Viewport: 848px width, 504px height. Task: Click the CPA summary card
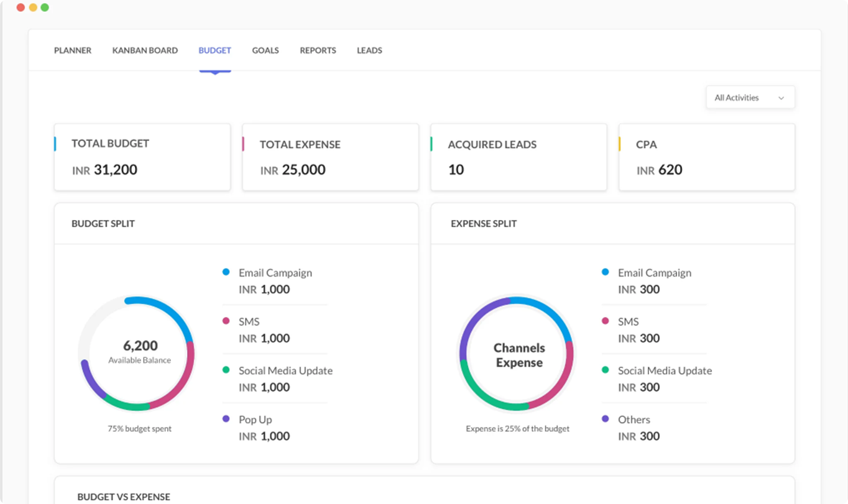706,157
